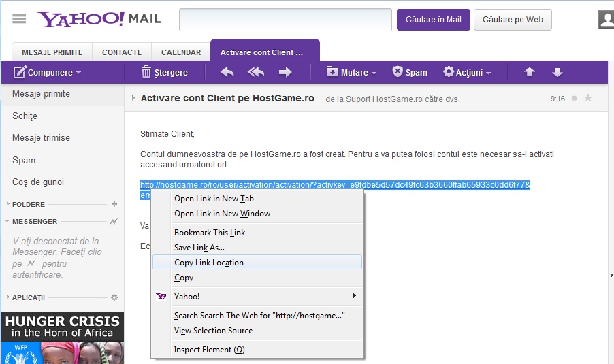Click the Căutare pe Web button
The height and width of the screenshot is (364, 614).
coord(513,20)
